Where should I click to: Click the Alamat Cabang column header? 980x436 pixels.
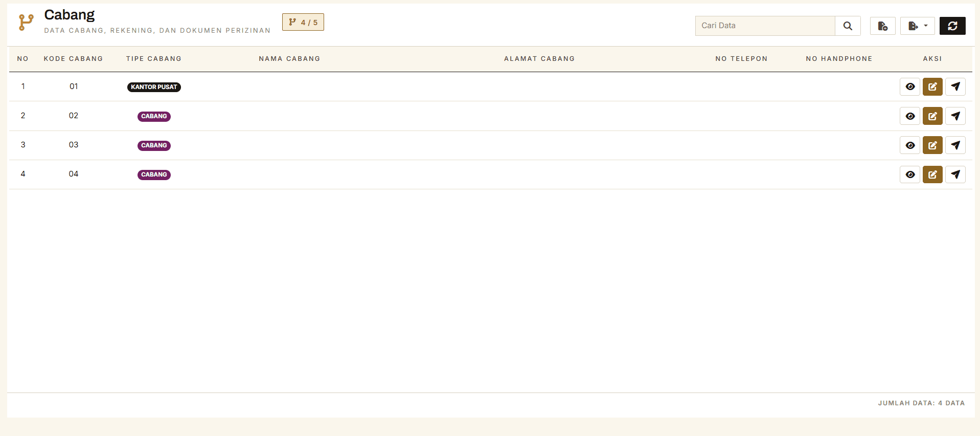point(539,59)
